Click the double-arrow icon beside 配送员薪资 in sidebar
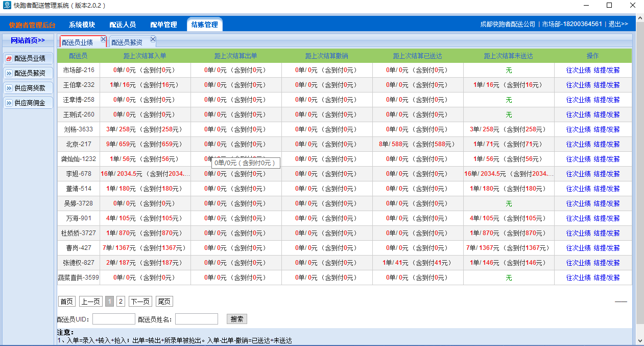 click(8, 73)
